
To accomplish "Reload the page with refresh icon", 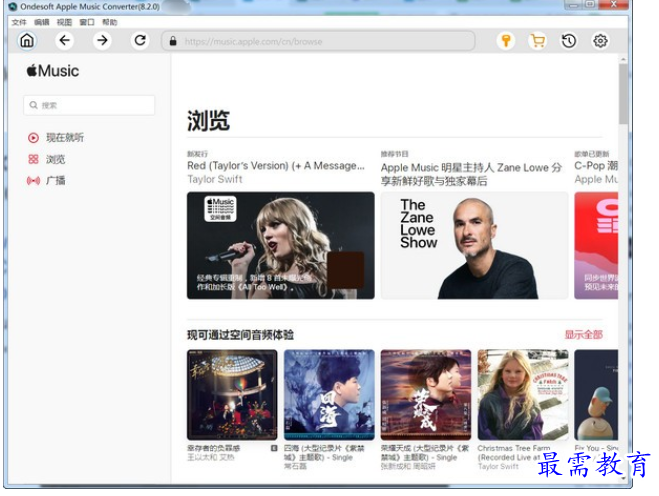I will tap(140, 41).
